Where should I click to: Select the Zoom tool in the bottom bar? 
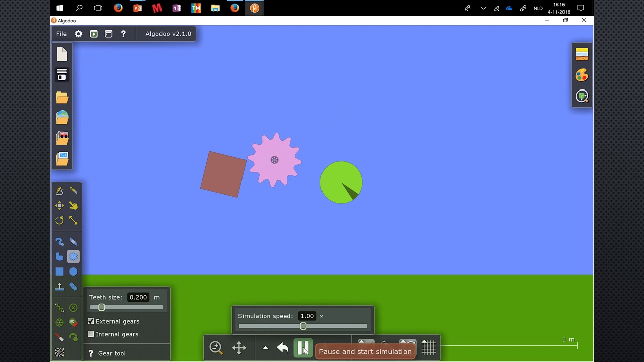coord(216,347)
